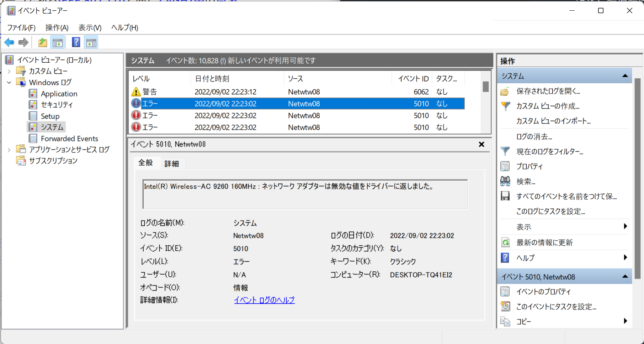Click the warning triangle icon for event 6062
Image resolution: width=644 pixels, height=344 pixels.
(x=136, y=92)
